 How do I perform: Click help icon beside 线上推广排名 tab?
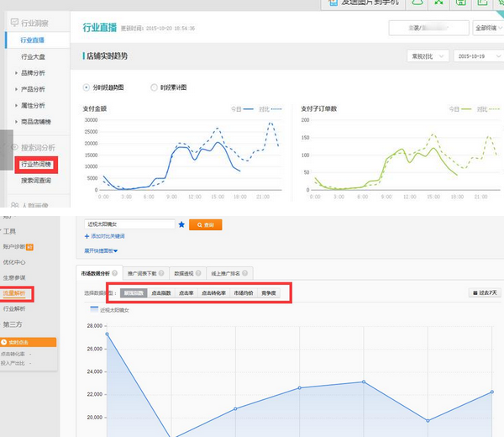click(x=245, y=273)
